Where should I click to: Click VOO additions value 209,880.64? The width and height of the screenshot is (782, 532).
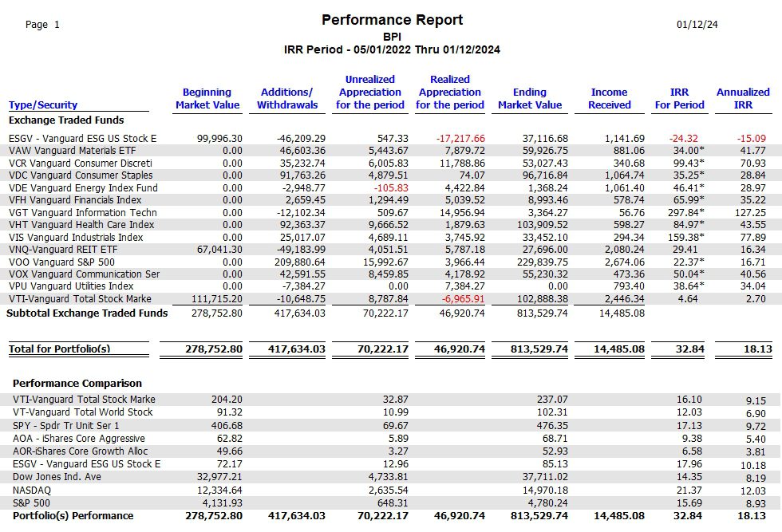(300, 262)
